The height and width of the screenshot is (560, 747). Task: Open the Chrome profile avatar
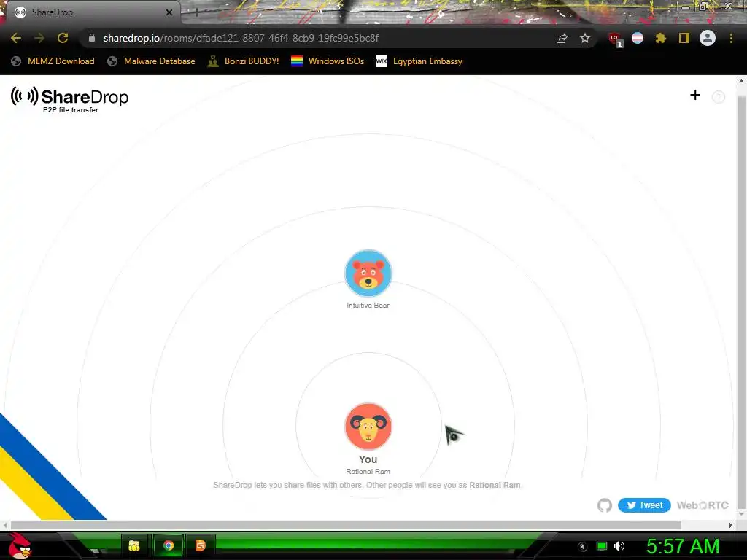pos(708,38)
